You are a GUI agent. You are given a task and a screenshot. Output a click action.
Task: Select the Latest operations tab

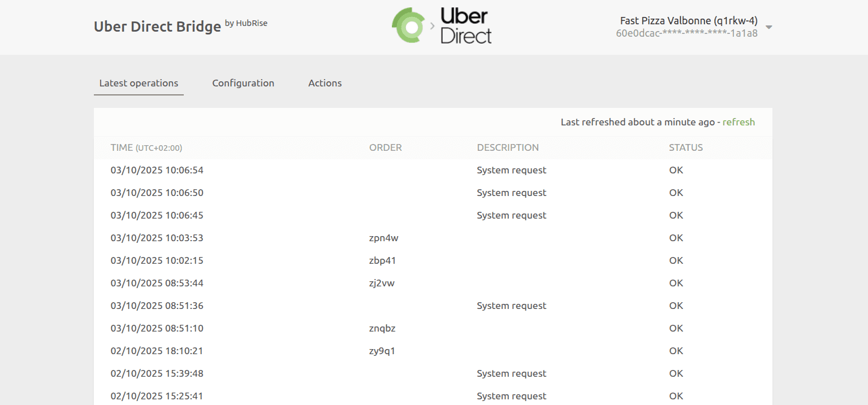click(139, 83)
